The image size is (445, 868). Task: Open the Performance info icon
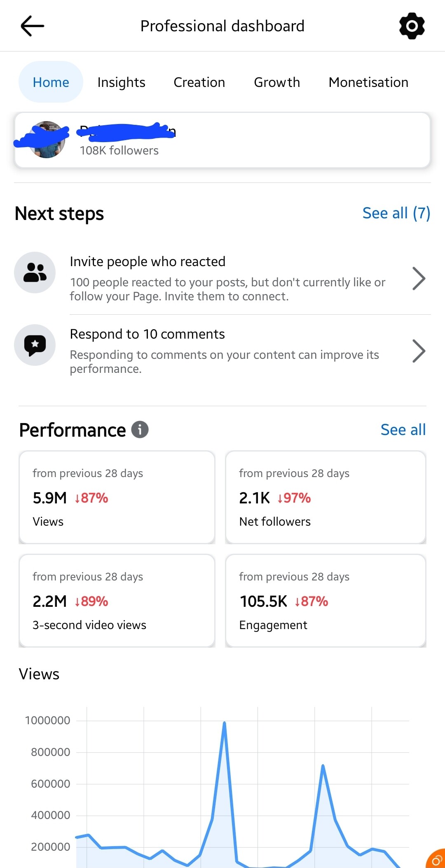click(x=140, y=430)
